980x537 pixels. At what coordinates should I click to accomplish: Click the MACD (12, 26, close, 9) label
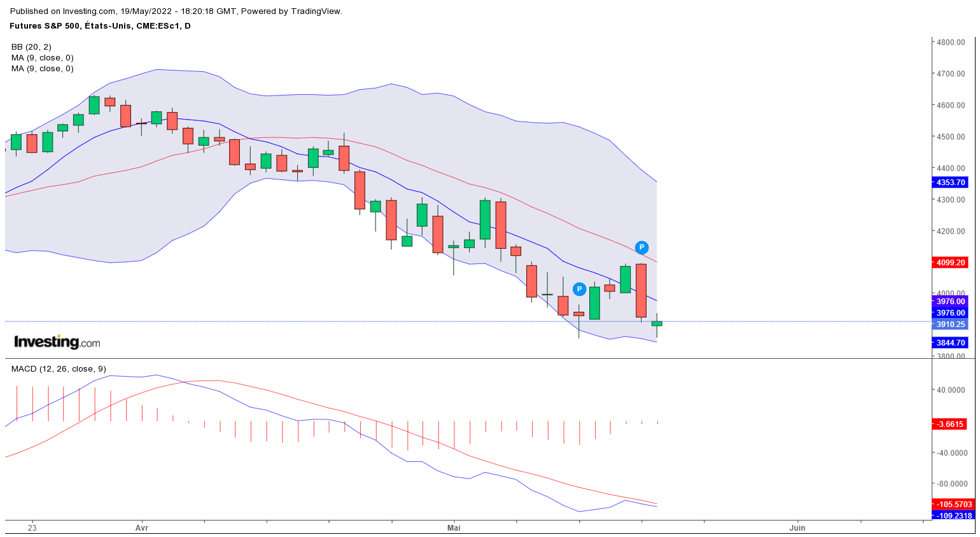(59, 369)
